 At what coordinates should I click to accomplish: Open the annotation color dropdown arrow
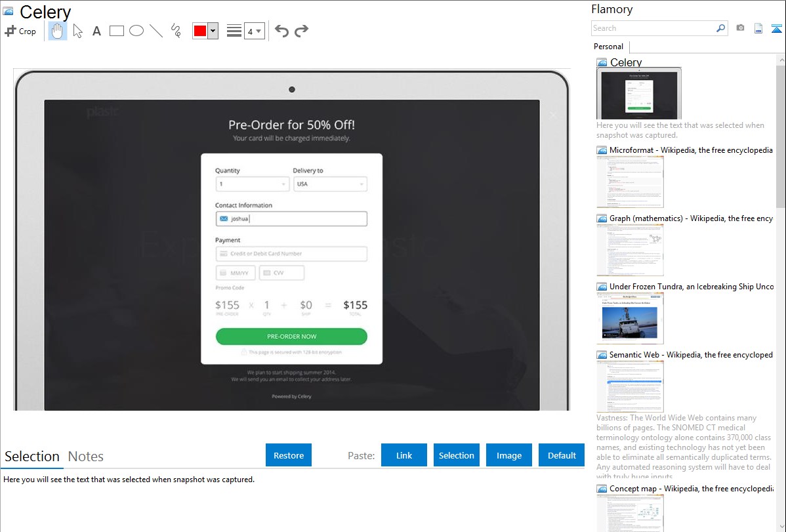tap(213, 31)
